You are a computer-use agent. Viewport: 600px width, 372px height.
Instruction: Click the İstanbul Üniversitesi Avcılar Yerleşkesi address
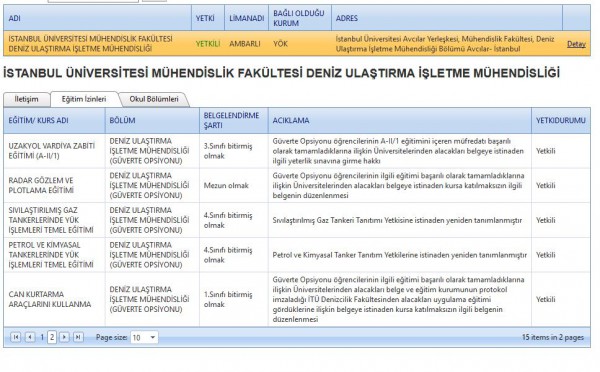(x=445, y=44)
